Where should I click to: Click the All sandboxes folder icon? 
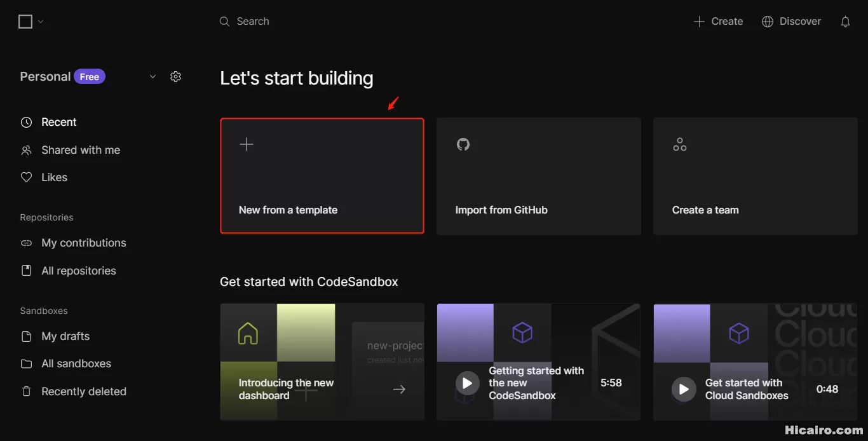(x=26, y=363)
